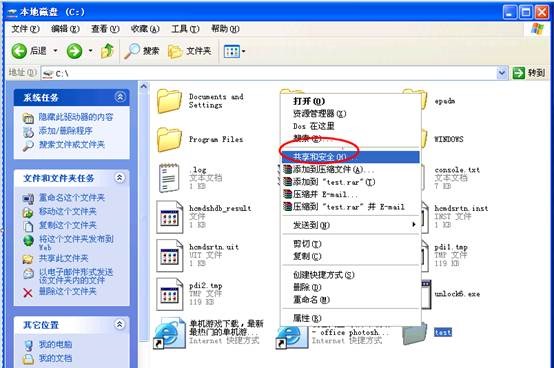Click Add/Remove Programs (添加/删除程序) link
Screen dimensions: 554x368
[65, 131]
